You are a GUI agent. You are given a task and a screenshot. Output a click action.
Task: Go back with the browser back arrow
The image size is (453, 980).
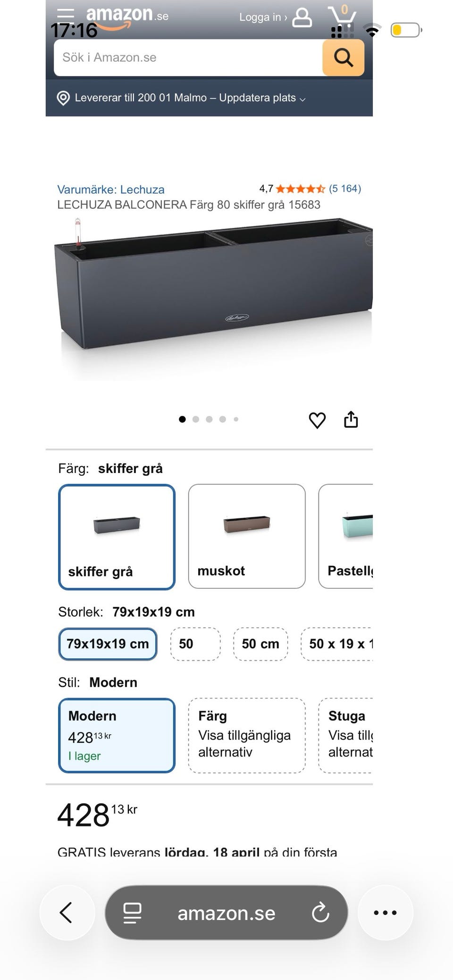click(x=67, y=912)
